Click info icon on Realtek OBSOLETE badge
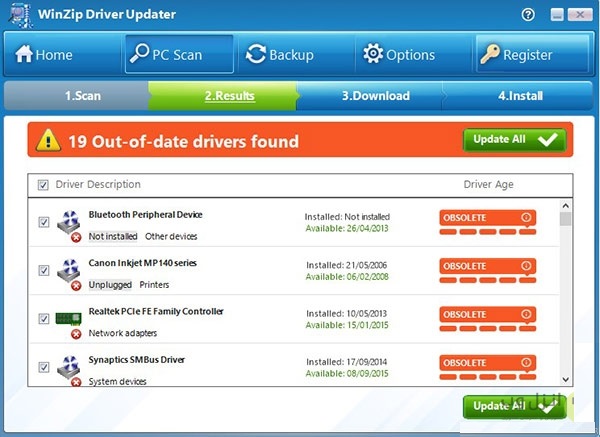600x437 pixels. [x=526, y=314]
